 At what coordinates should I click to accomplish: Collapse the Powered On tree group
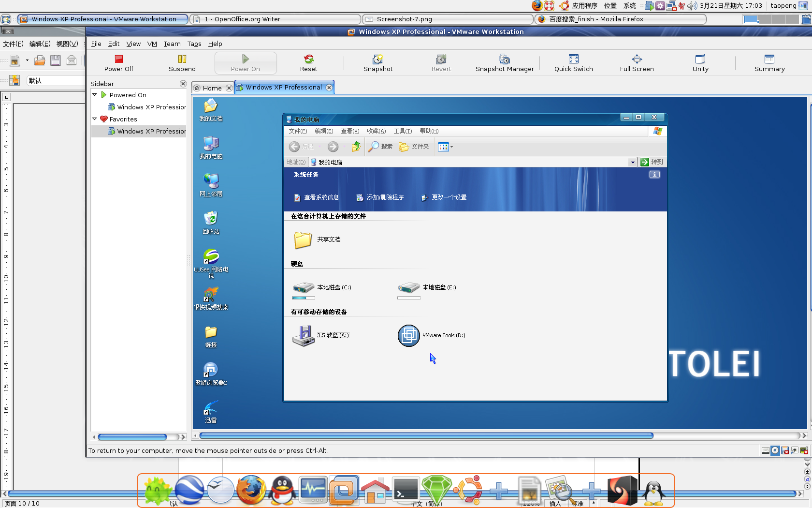pos(95,95)
